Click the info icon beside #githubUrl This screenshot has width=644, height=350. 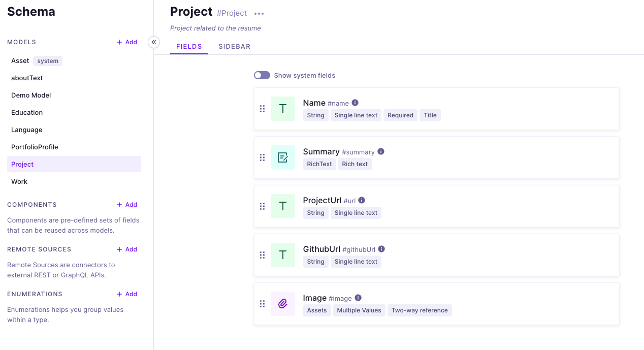381,248
